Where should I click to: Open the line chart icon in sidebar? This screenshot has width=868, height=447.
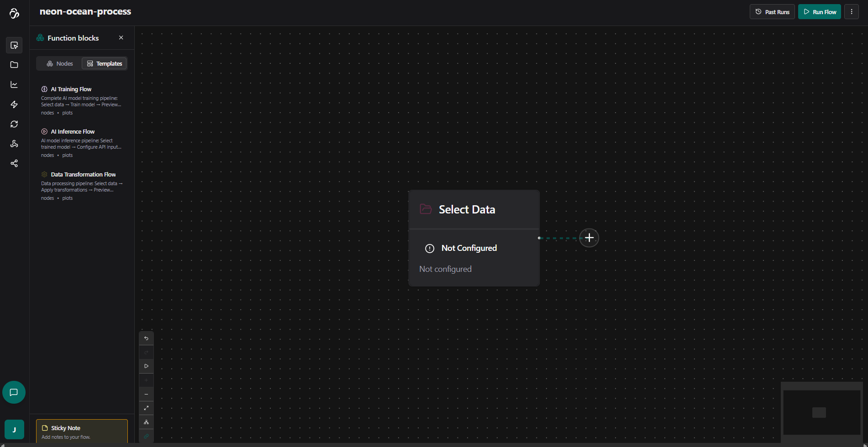[14, 85]
